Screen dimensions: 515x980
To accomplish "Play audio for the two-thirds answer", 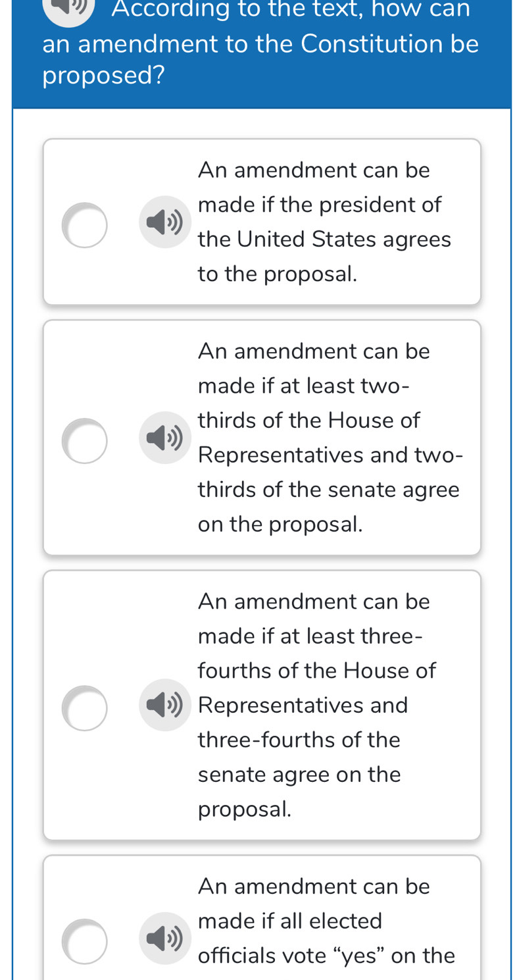I will [165, 438].
